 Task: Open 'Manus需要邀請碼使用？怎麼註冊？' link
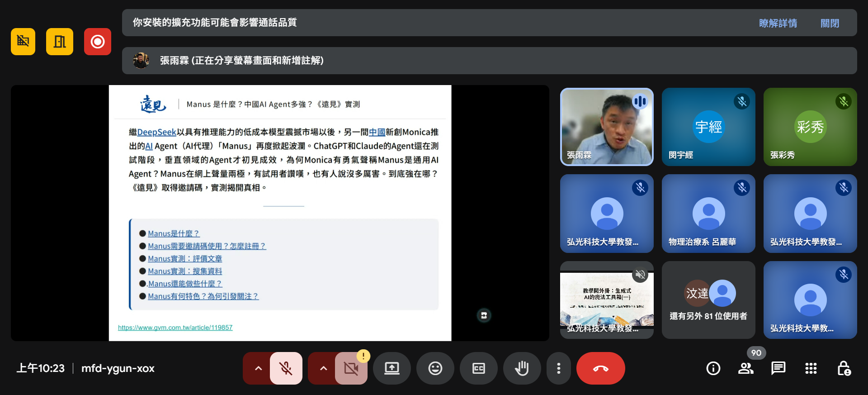(x=207, y=246)
